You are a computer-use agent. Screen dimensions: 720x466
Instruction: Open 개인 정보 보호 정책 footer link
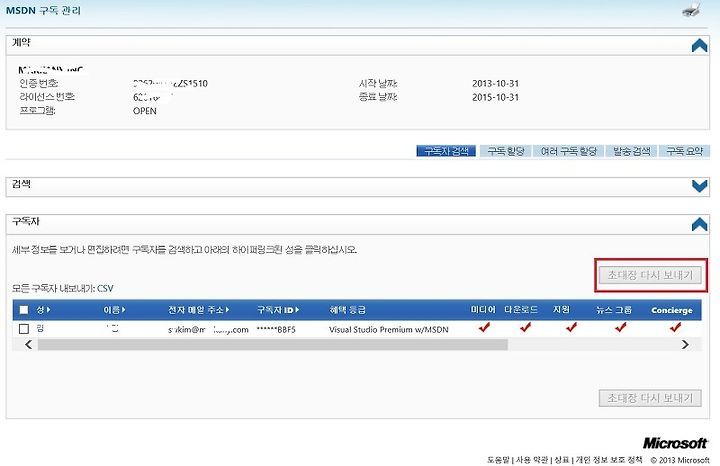[x=608, y=460]
